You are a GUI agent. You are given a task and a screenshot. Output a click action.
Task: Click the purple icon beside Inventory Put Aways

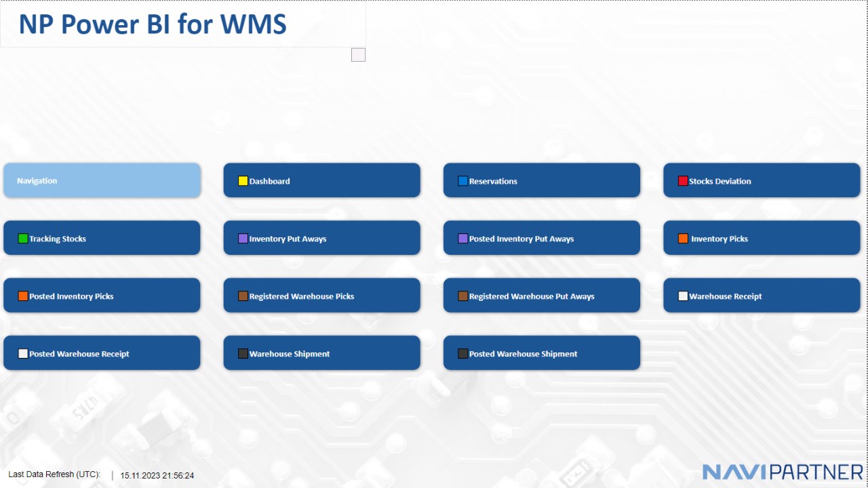point(243,239)
